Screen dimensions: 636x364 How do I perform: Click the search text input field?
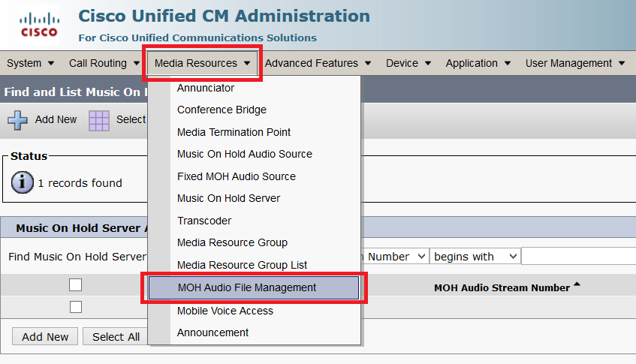point(578,257)
